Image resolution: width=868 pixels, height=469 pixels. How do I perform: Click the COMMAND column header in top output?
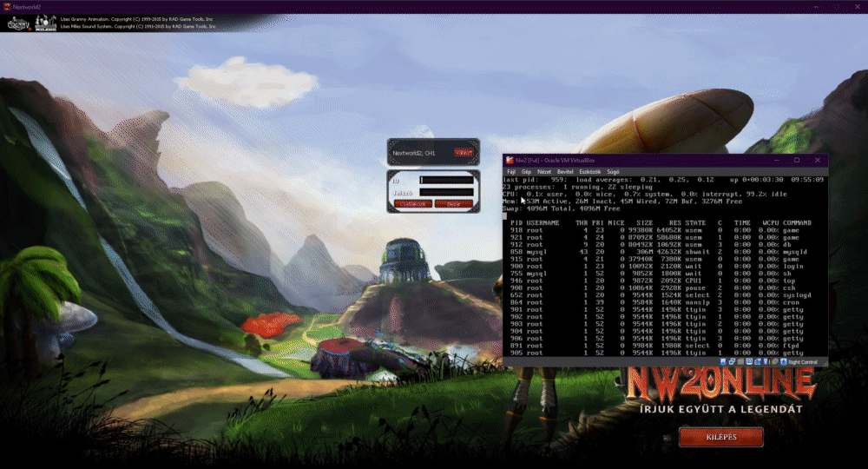click(797, 222)
